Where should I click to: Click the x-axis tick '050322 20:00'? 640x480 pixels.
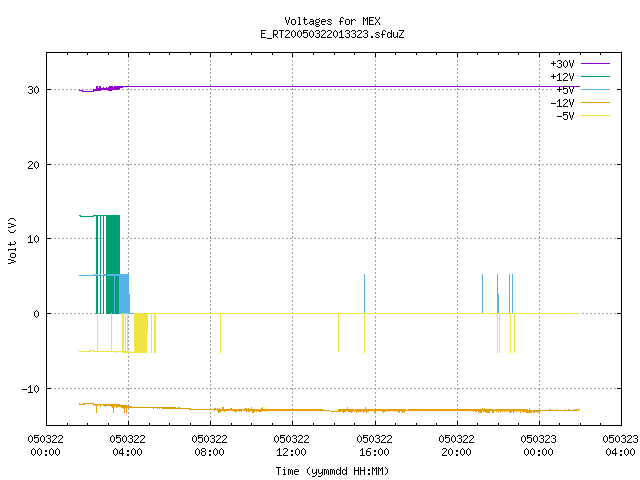point(457,446)
